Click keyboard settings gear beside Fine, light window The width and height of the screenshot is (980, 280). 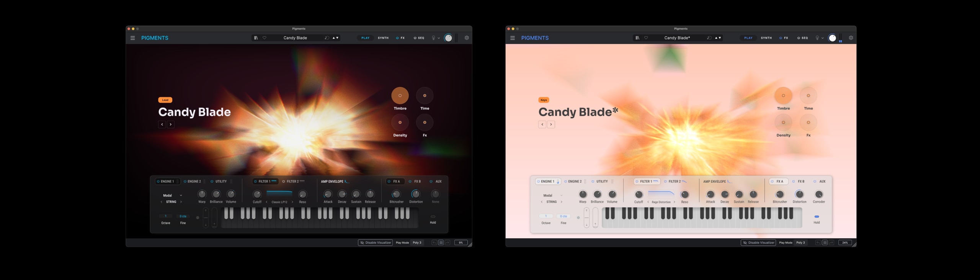coord(578,218)
